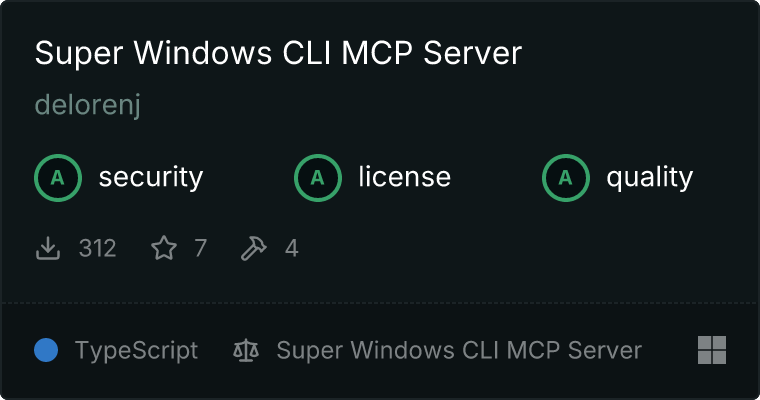The width and height of the screenshot is (760, 400).
Task: Click the footer license name text
Action: point(459,350)
